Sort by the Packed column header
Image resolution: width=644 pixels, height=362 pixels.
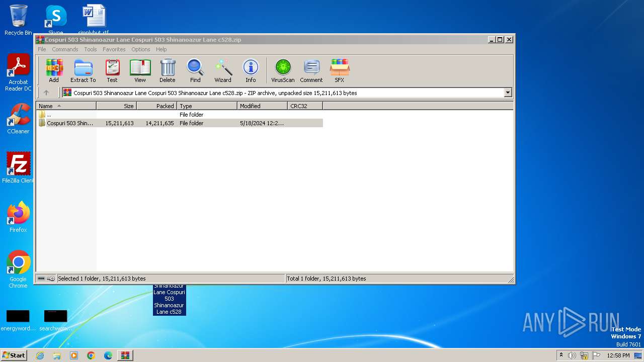pyautogui.click(x=156, y=106)
